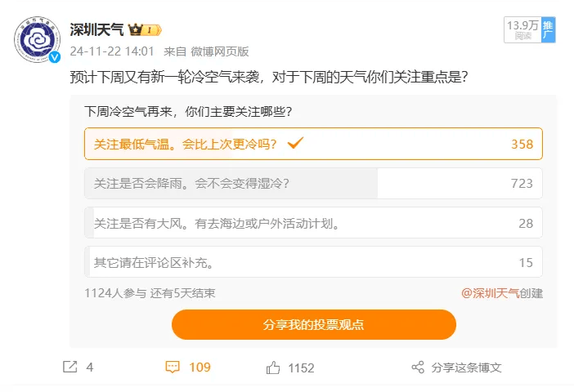Viewport: 574px width, 392px height.
Task: Open comments via the speech bubble icon
Action: [x=173, y=367]
